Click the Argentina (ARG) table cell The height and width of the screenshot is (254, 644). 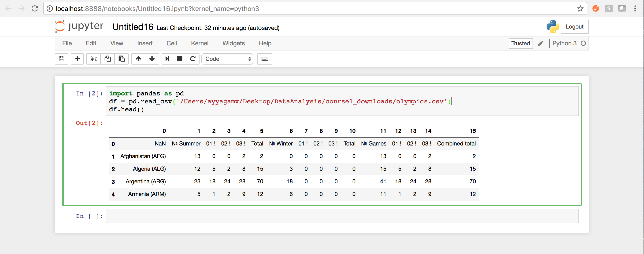pos(145,181)
